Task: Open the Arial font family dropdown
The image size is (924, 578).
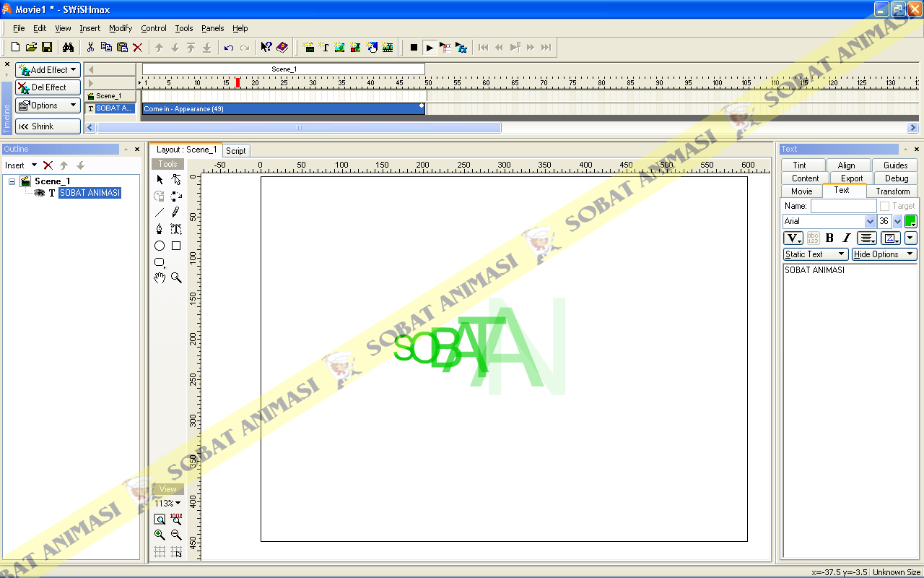Action: (870, 221)
